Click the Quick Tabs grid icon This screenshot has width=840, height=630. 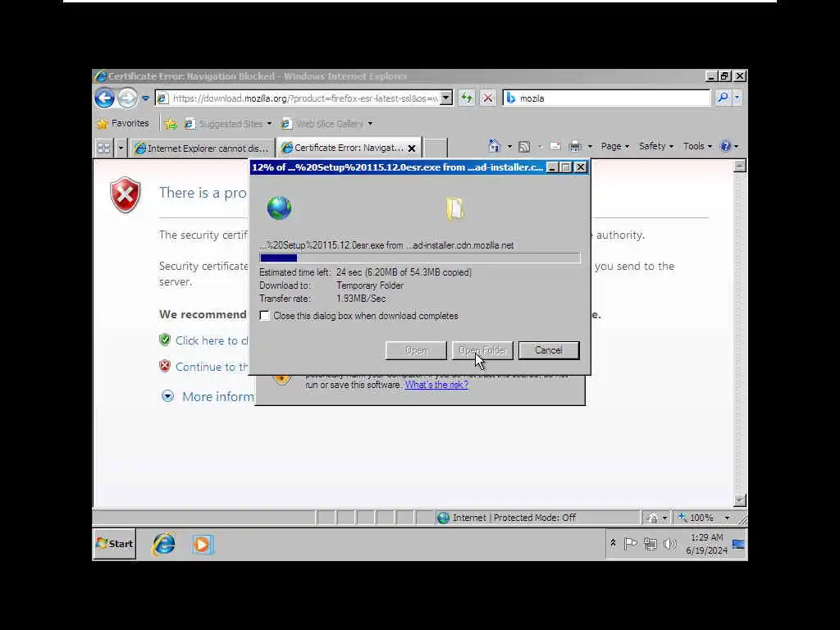(x=104, y=148)
